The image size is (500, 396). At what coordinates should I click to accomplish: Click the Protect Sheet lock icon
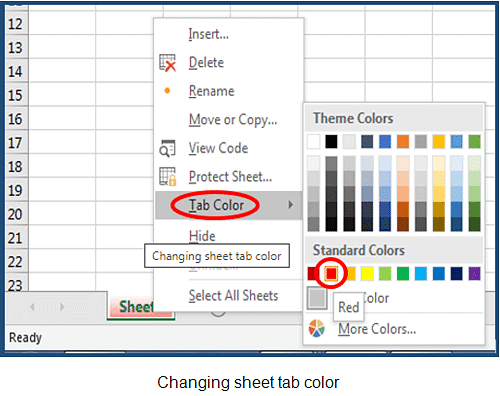pos(168,177)
